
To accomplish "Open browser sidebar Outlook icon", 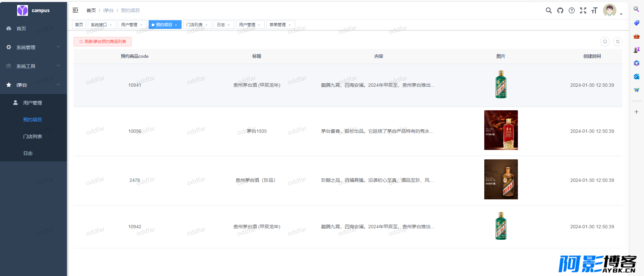I will (x=636, y=77).
